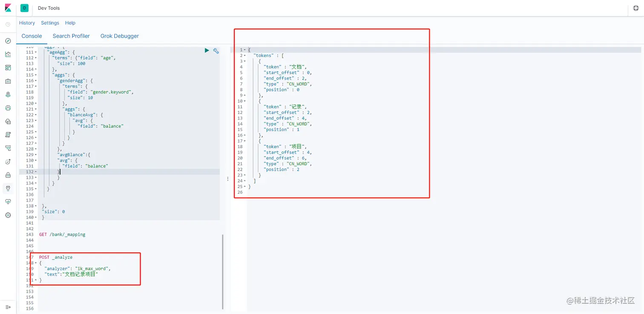Open Logs from the sidebar
The width and height of the screenshot is (644, 314).
click(x=8, y=135)
